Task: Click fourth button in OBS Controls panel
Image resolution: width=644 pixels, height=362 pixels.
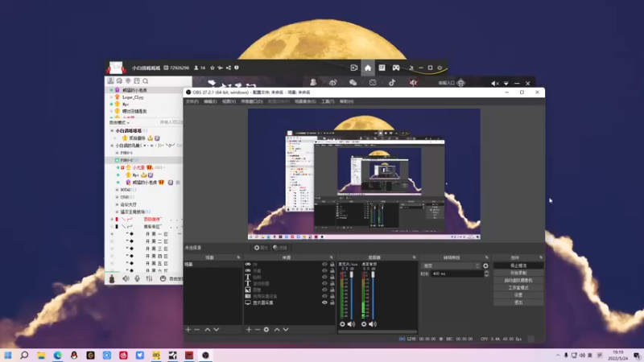Action: tap(518, 288)
